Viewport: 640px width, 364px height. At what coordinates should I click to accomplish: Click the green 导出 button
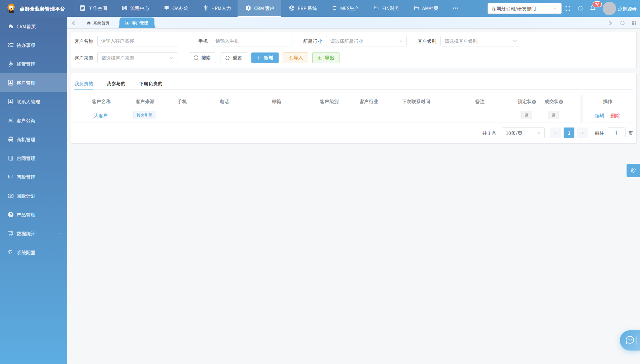point(326,58)
